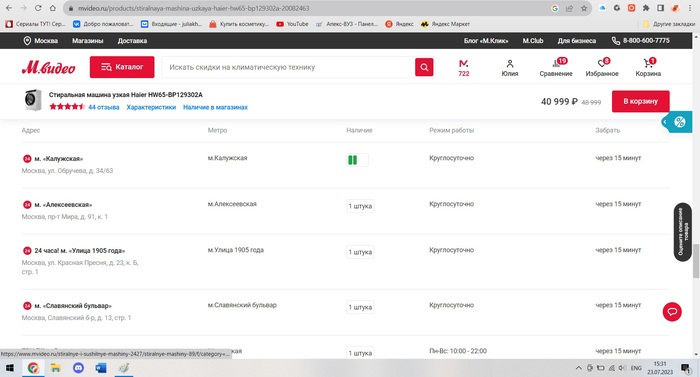Open Для бизнеса menu item
The height and width of the screenshot is (377, 700).
577,41
